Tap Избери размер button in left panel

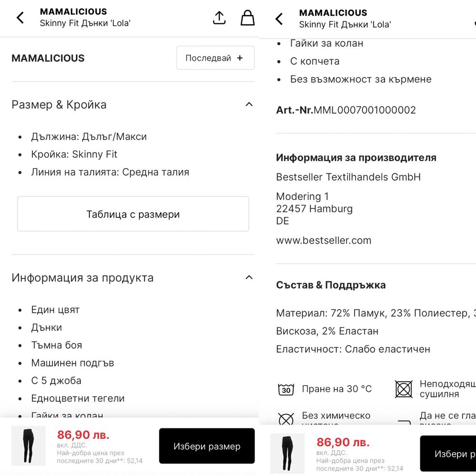207,446
